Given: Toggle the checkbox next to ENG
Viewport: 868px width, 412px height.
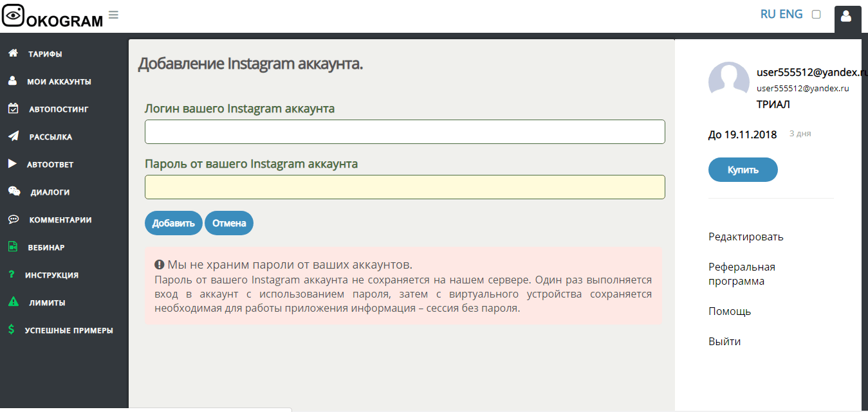Looking at the screenshot, I should 816,14.
